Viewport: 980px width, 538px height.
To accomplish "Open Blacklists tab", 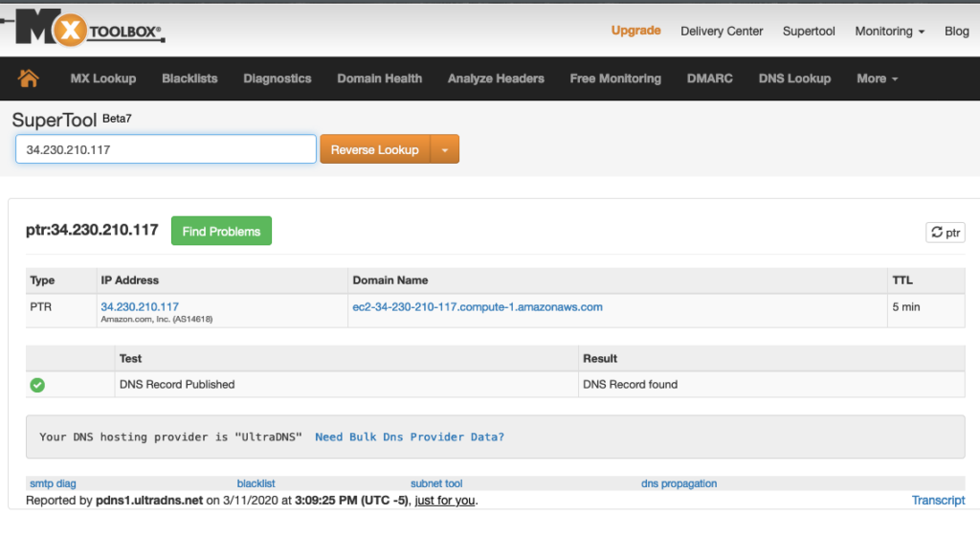I will [189, 78].
